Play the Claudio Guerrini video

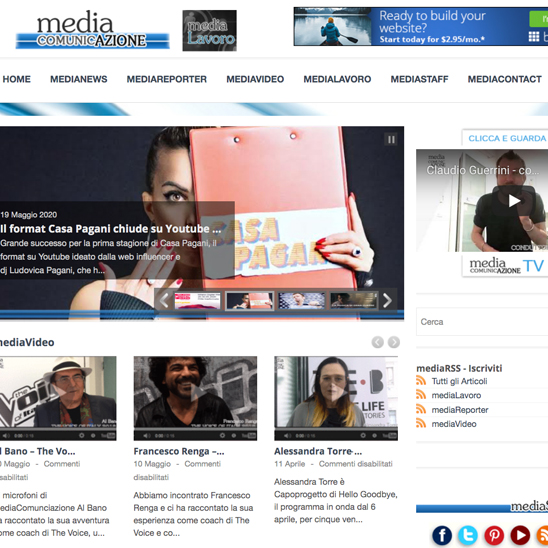[514, 201]
